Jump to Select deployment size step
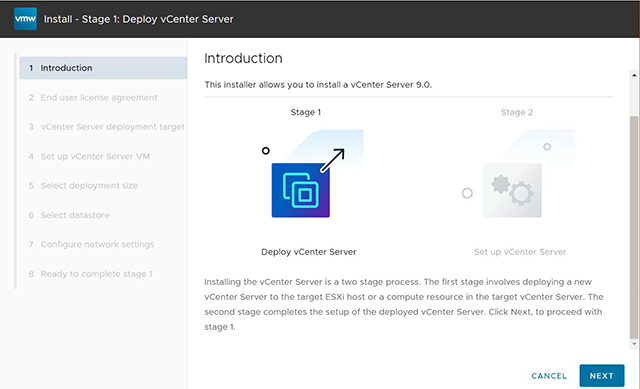 coord(89,186)
